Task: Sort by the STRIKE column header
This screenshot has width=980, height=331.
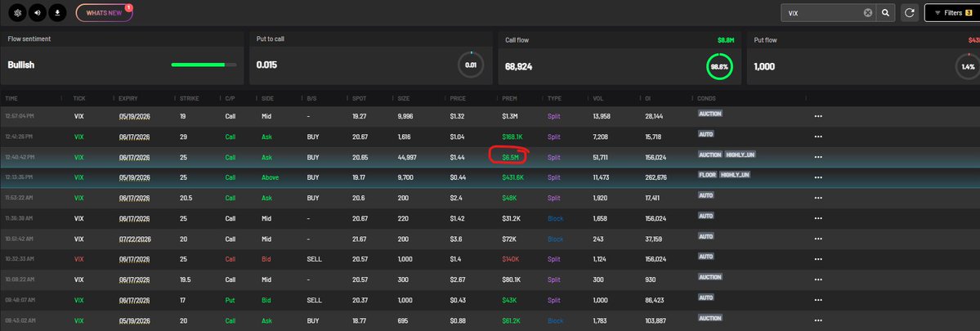Action: tap(190, 99)
